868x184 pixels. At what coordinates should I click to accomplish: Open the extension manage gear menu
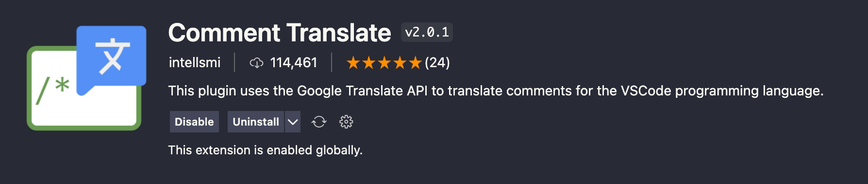pos(346,122)
